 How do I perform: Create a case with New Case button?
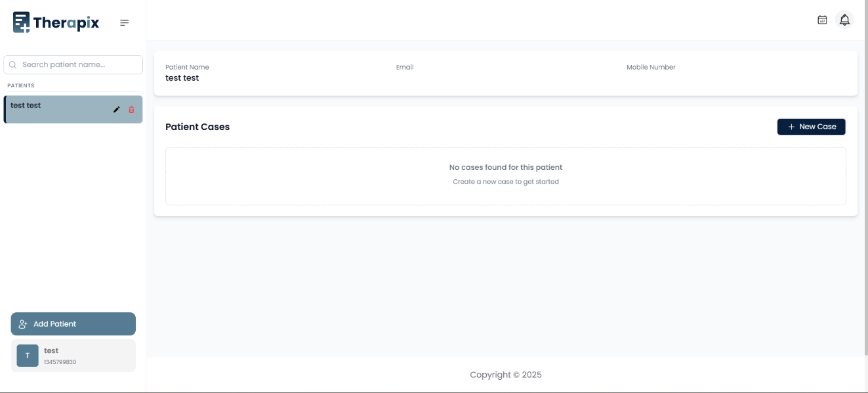(x=811, y=127)
